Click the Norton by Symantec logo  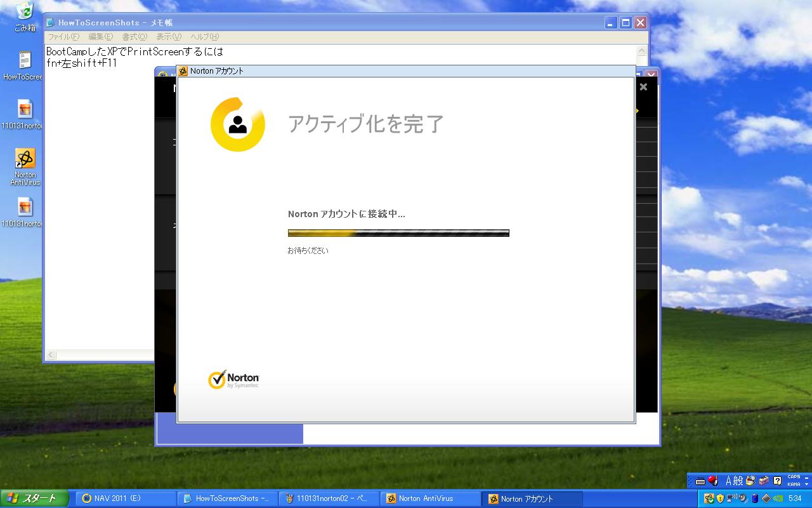[x=233, y=380]
